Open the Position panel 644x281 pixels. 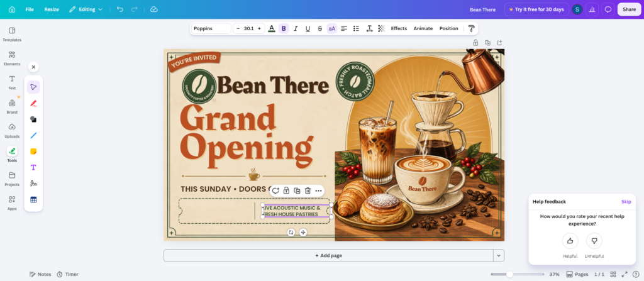point(448,28)
